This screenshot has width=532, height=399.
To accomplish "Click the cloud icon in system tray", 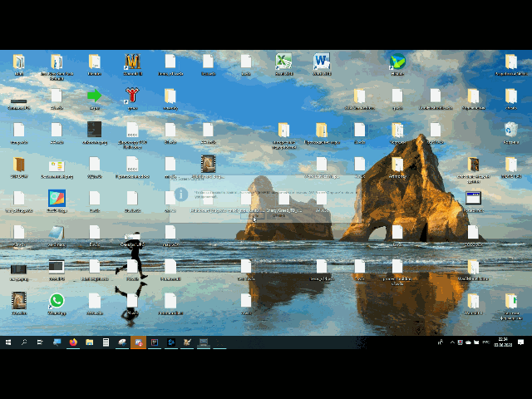I will 468,342.
